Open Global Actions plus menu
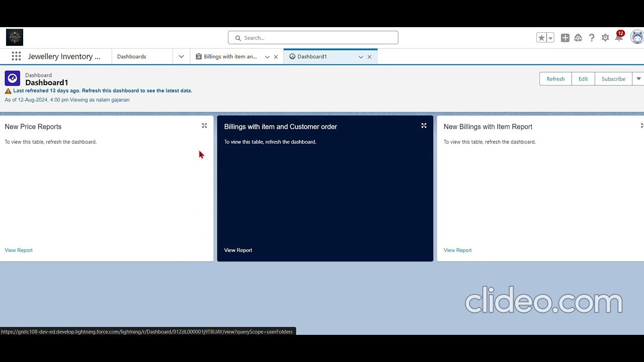 click(x=565, y=38)
